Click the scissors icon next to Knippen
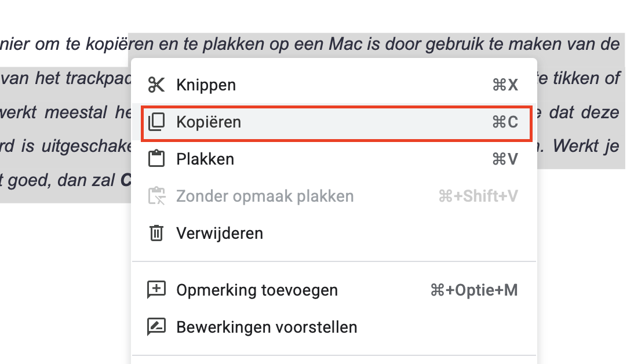Viewport: 634px width, 364px height. coord(156,85)
